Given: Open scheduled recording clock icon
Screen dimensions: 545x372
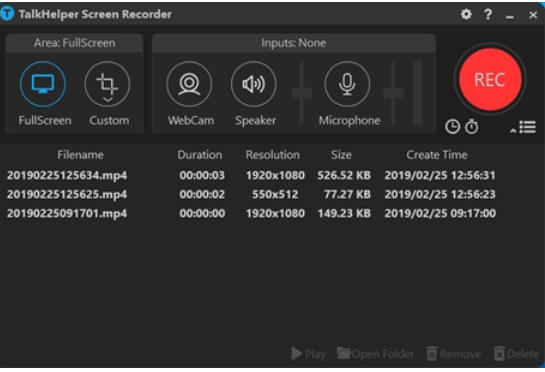Looking at the screenshot, I should point(452,127).
